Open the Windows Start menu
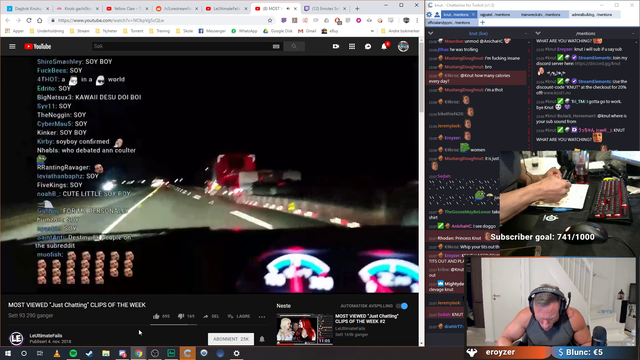 [x=8, y=353]
